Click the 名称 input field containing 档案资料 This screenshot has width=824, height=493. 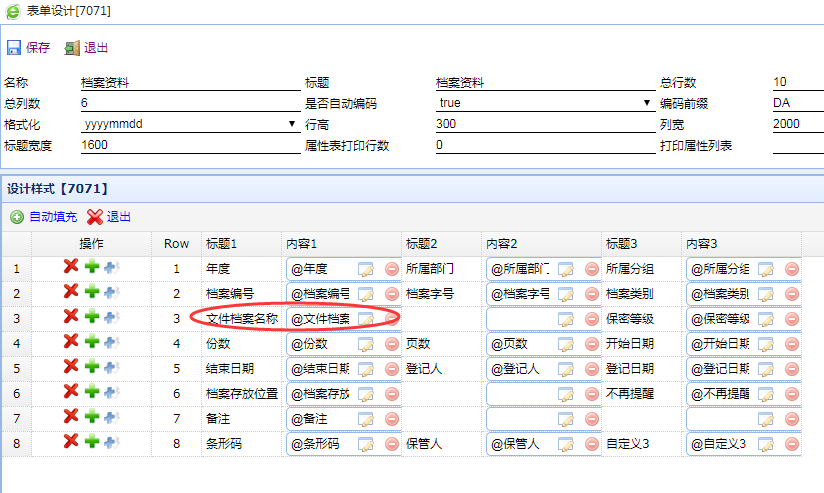pos(190,82)
